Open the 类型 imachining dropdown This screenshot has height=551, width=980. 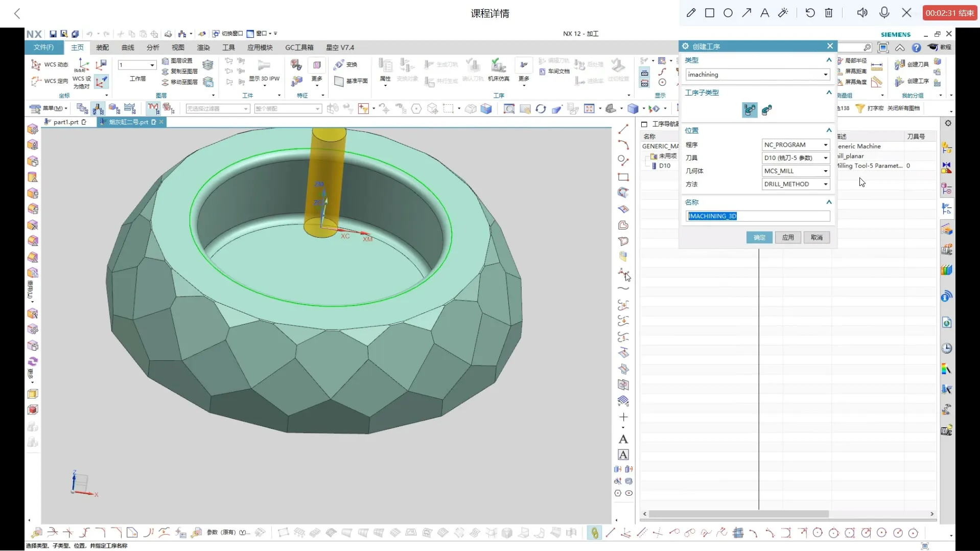point(757,75)
